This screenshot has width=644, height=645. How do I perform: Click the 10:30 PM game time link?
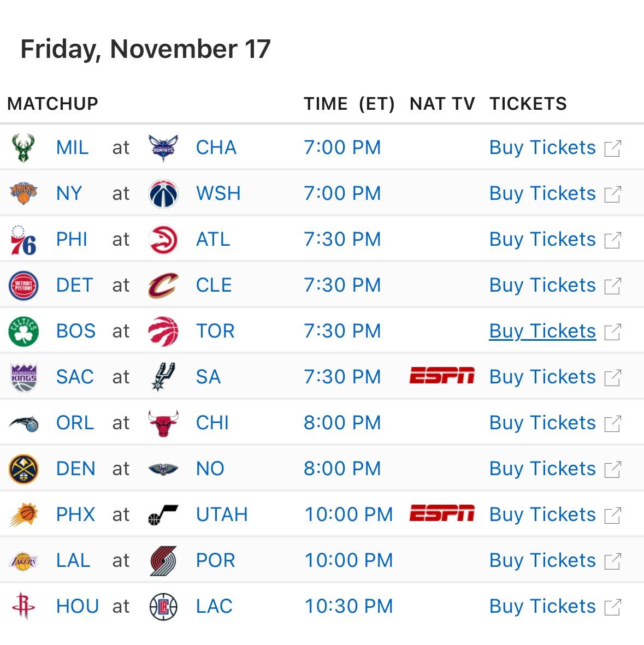tap(348, 607)
